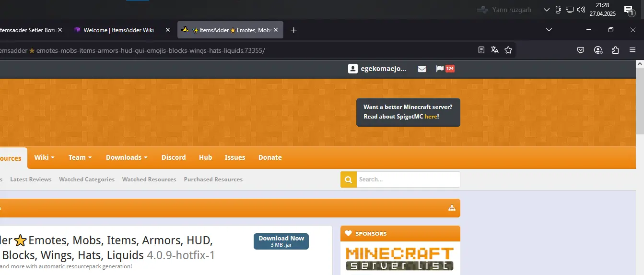Click the translate page icon
This screenshot has height=275, width=644.
pos(495,50)
